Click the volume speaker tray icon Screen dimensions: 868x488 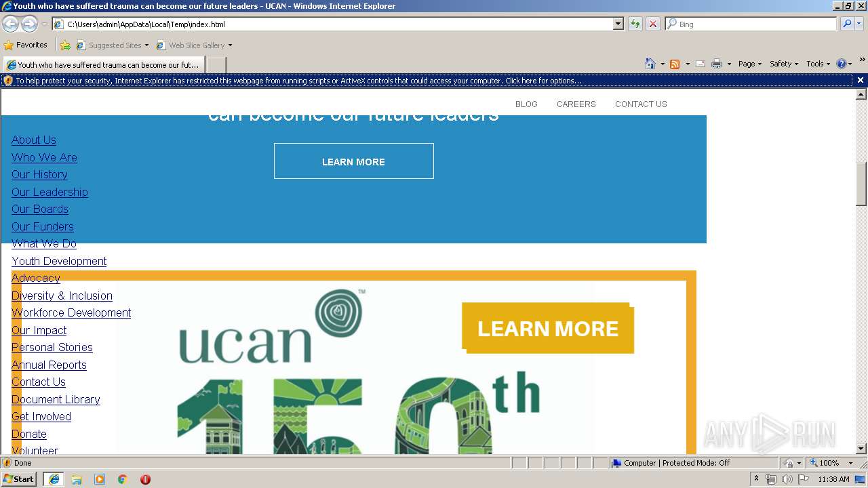[x=787, y=479]
